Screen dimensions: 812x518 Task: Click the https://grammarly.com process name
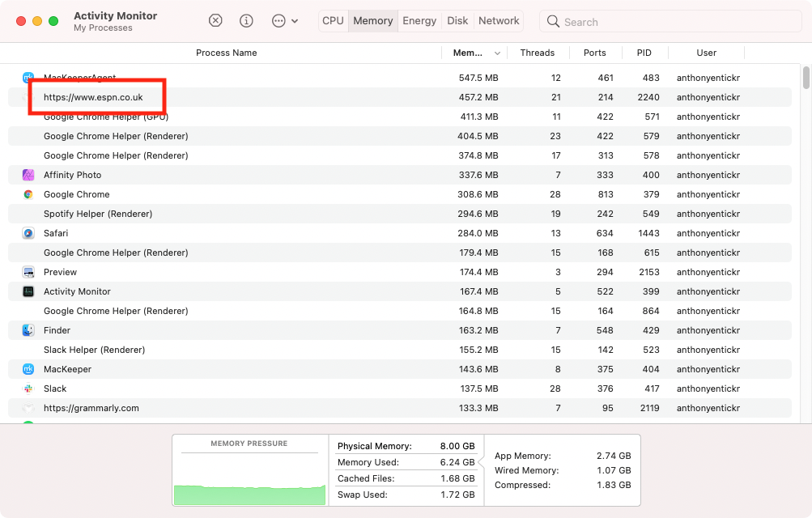[x=91, y=408]
